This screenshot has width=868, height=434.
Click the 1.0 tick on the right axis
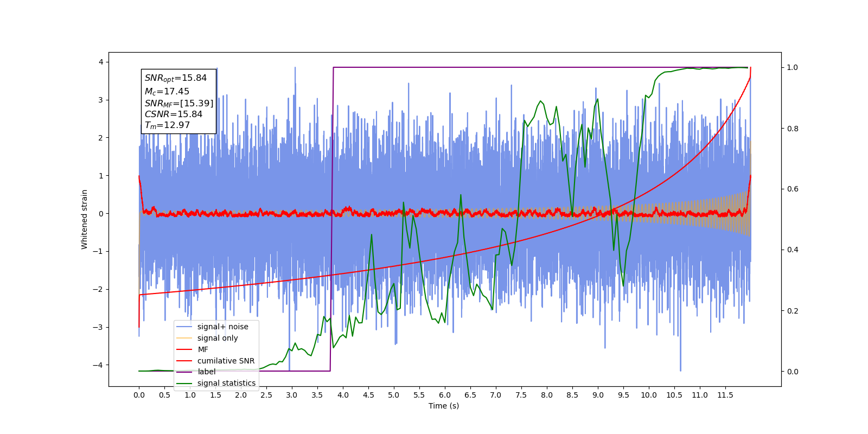click(x=793, y=68)
